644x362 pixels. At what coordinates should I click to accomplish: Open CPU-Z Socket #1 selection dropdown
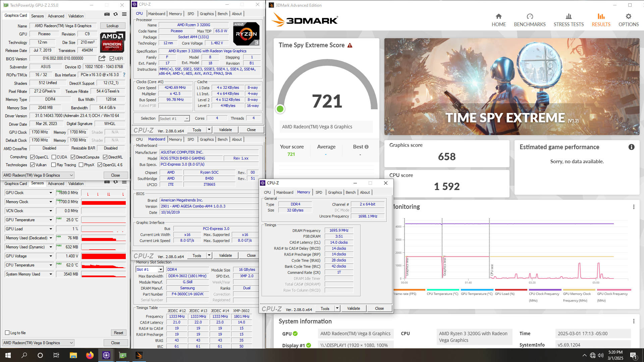coord(174,119)
